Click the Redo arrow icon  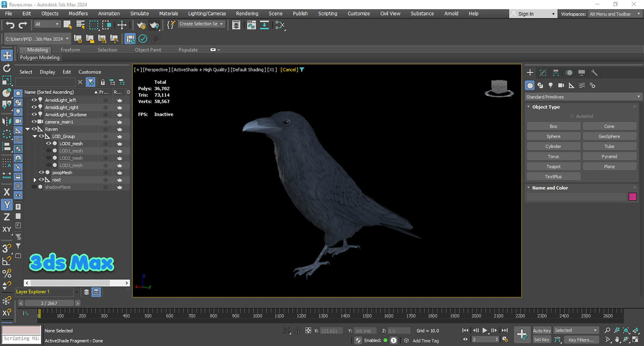point(22,25)
